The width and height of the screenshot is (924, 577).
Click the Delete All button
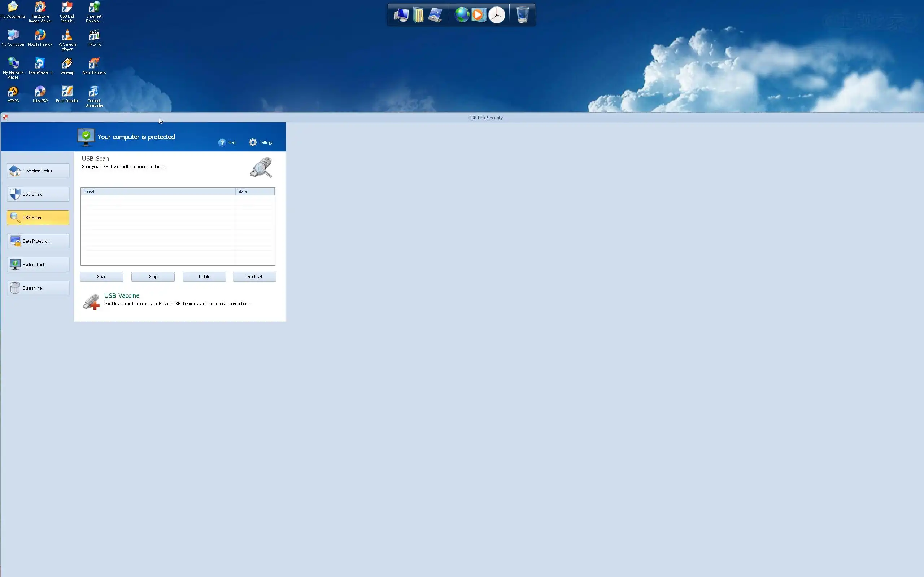pos(254,277)
